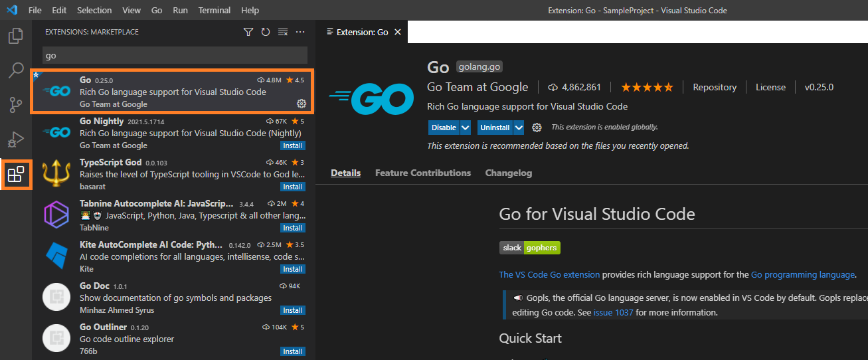Click the VS Code logo icon in title bar
This screenshot has width=868, height=360.
(x=11, y=10)
